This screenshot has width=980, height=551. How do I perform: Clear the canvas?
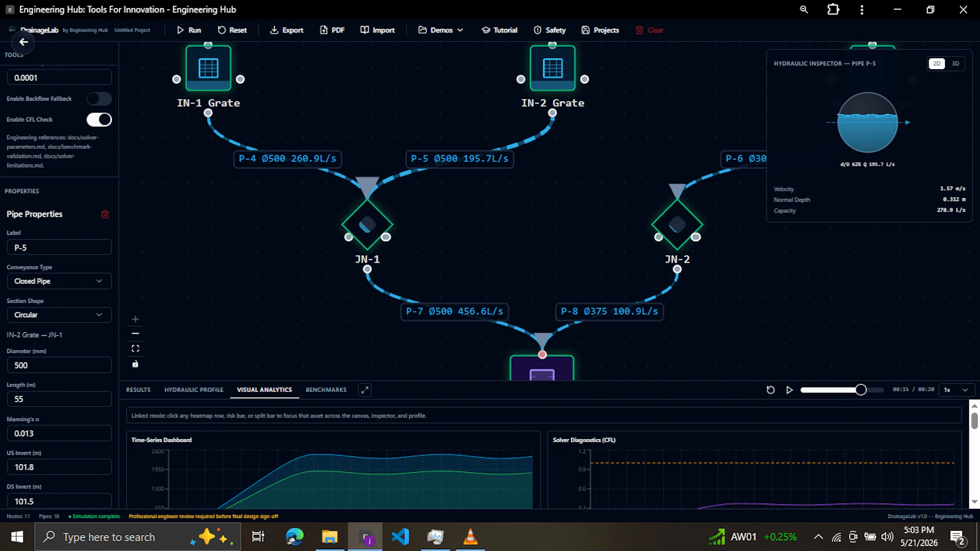pos(649,30)
